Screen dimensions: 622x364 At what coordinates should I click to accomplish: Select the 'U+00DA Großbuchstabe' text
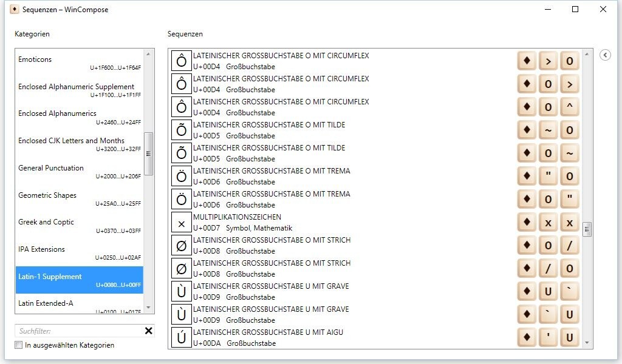pos(234,343)
